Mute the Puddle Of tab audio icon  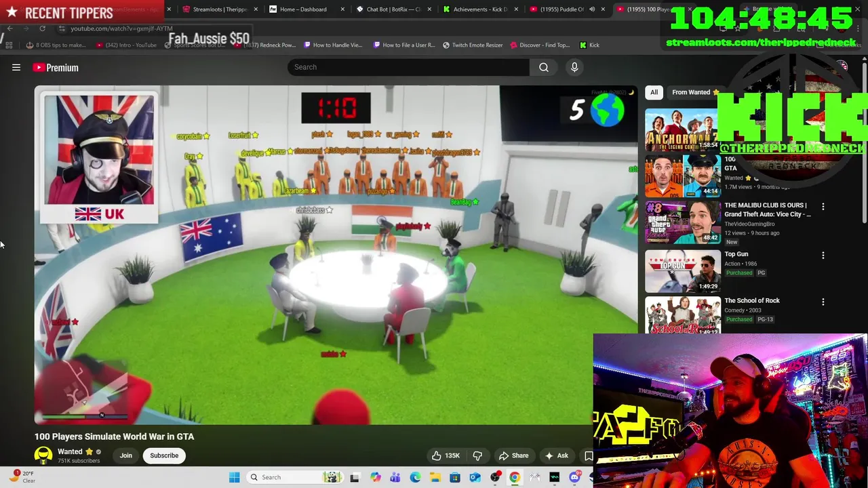(x=592, y=9)
